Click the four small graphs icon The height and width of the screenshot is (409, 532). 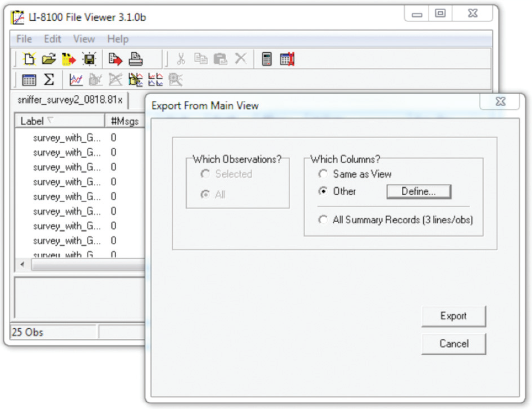coord(155,80)
